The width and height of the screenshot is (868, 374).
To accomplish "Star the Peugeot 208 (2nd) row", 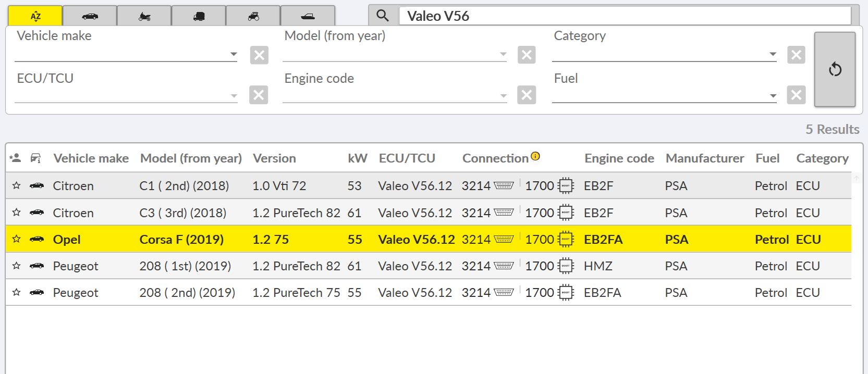I will [x=17, y=292].
